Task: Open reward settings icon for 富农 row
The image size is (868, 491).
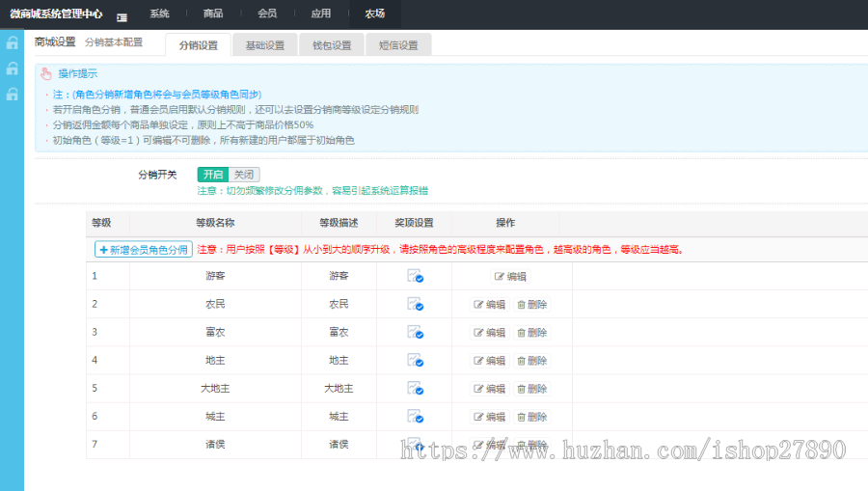Action: [x=415, y=332]
